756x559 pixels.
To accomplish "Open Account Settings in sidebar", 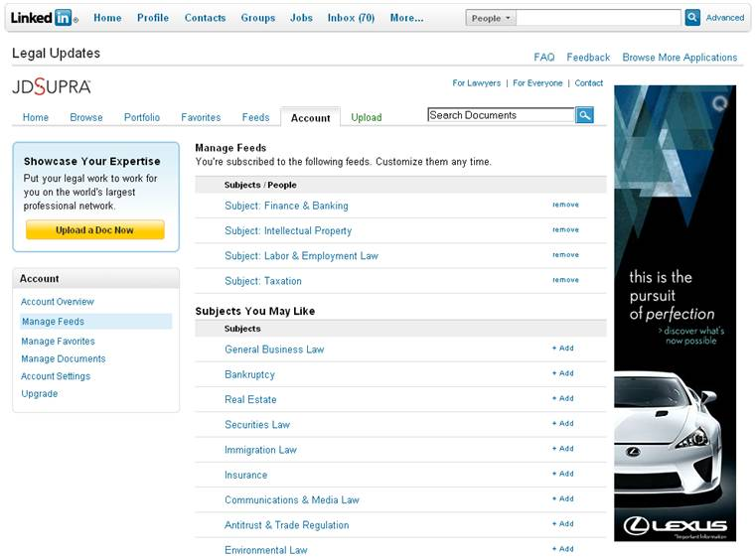I will [56, 376].
